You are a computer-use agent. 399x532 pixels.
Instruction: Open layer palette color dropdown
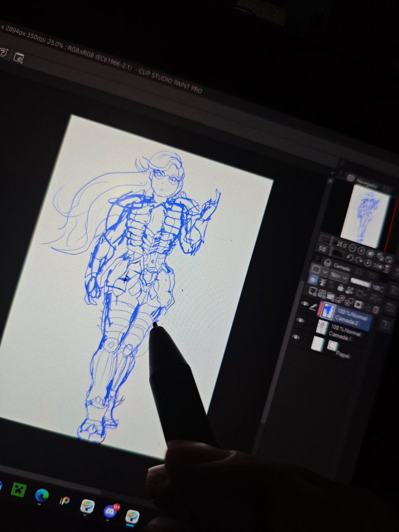click(319, 270)
